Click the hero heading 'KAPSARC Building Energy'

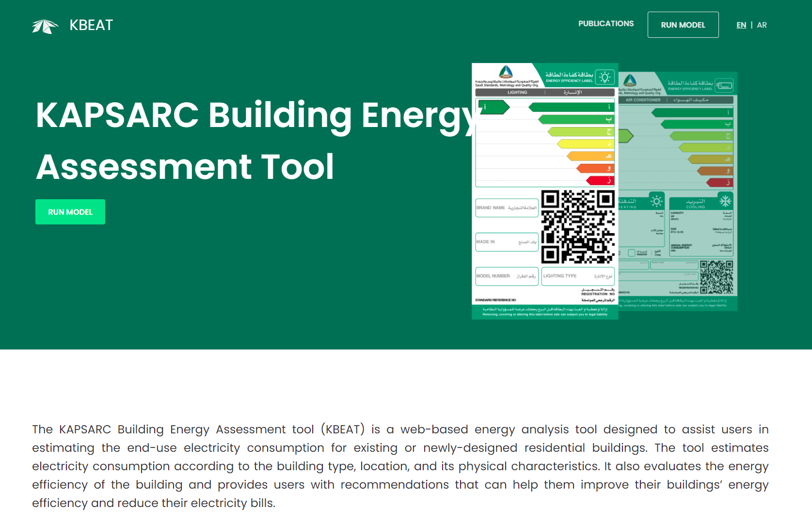[258, 115]
